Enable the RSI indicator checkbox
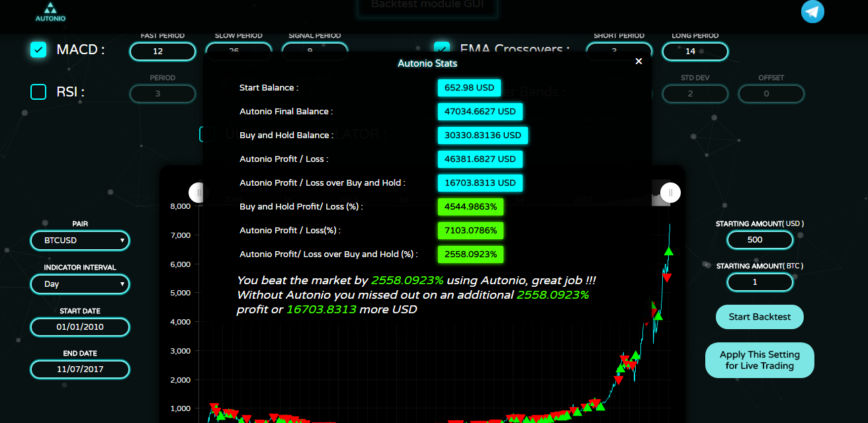This screenshot has width=868, height=423. coord(38,92)
